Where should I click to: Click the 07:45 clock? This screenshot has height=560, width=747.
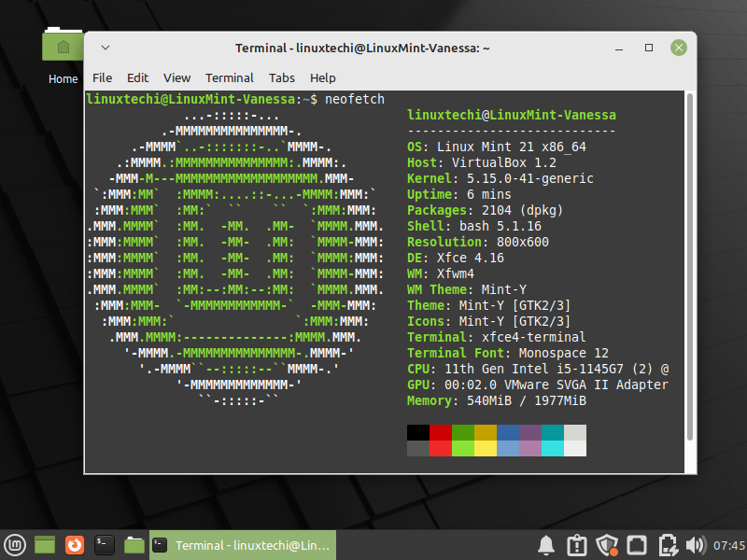click(x=729, y=546)
